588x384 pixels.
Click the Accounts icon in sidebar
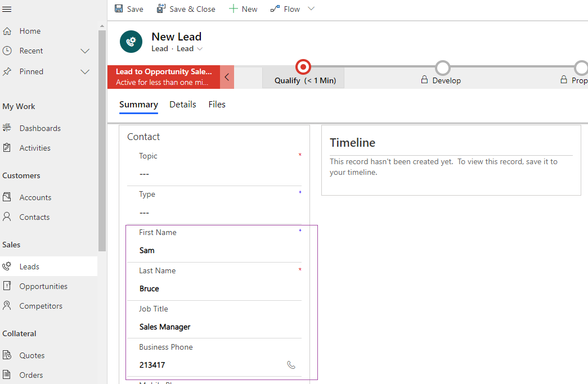coord(7,197)
